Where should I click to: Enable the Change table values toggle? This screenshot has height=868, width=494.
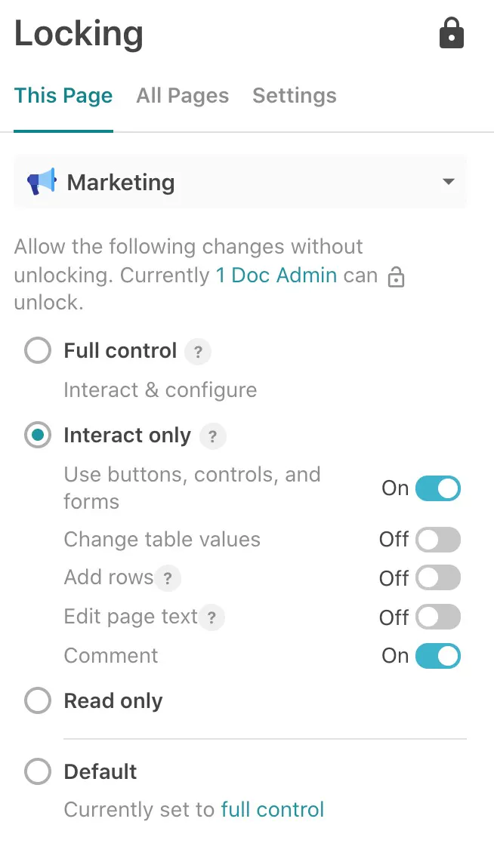coord(438,540)
